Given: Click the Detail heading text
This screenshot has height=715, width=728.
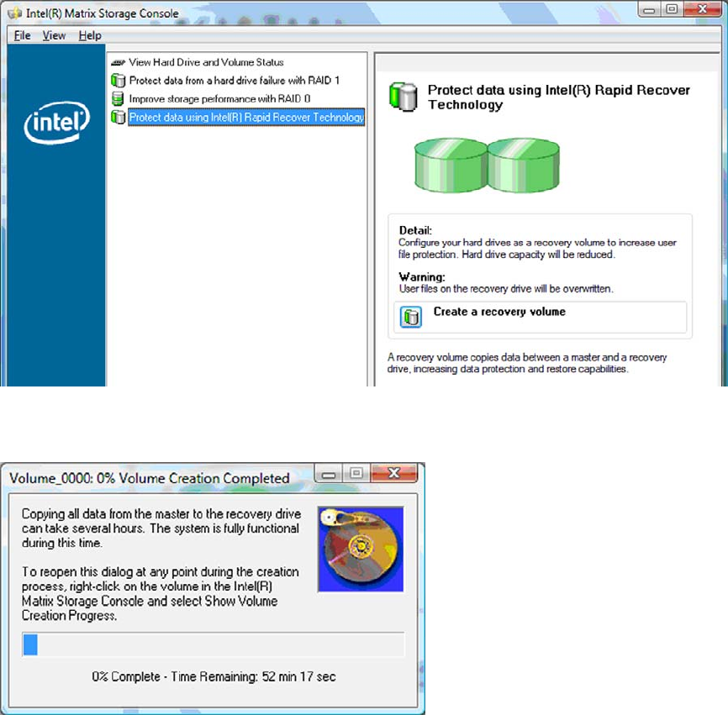Looking at the screenshot, I should (415, 230).
